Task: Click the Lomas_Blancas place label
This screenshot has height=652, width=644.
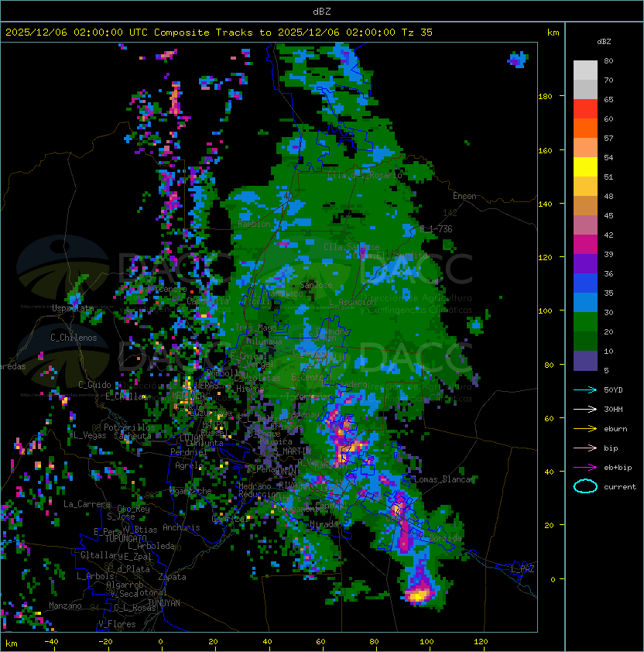Action: click(x=444, y=479)
